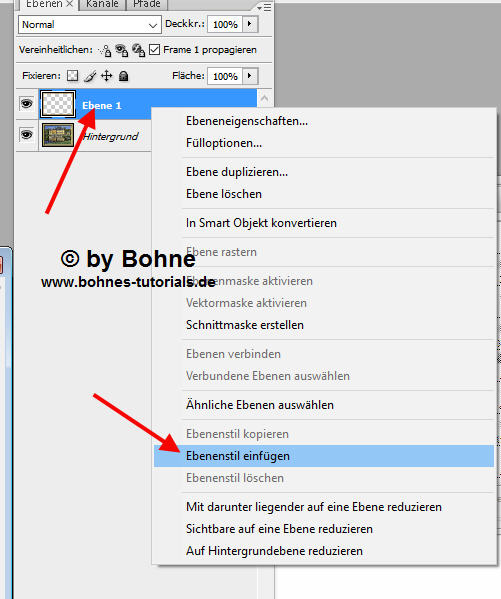Open the Normal blend mode dropdown
The height and width of the screenshot is (599, 501).
pyautogui.click(x=89, y=25)
